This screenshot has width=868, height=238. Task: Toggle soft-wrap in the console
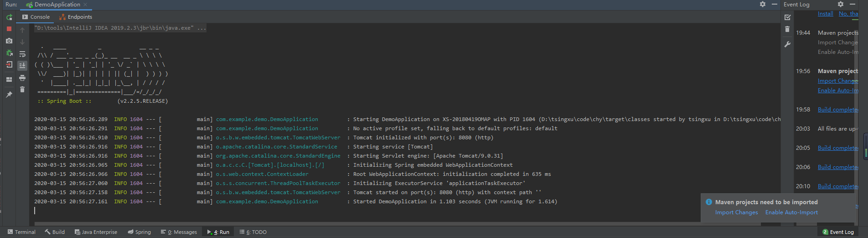pyautogui.click(x=22, y=54)
